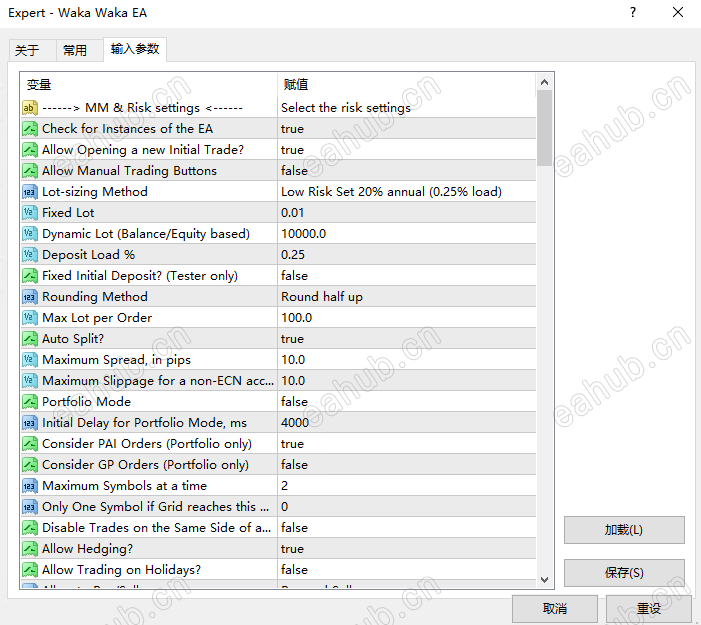Click icon beside Consider GP Orders

(30, 465)
